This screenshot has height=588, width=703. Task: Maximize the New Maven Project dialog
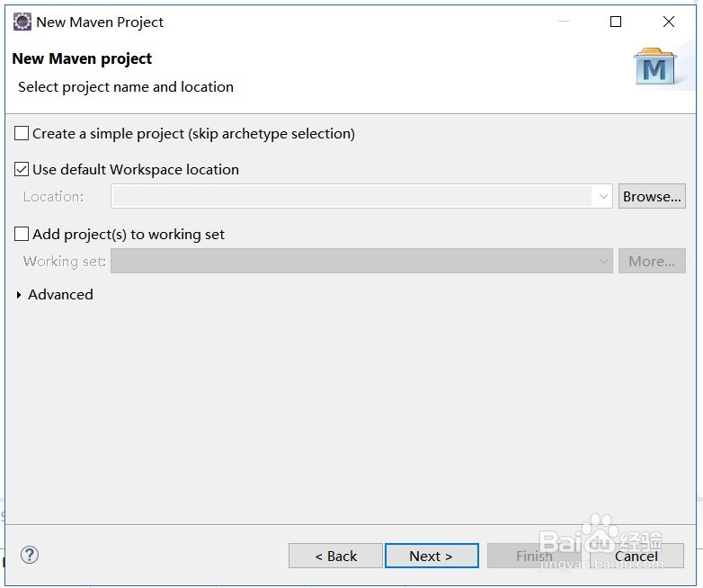point(616,22)
